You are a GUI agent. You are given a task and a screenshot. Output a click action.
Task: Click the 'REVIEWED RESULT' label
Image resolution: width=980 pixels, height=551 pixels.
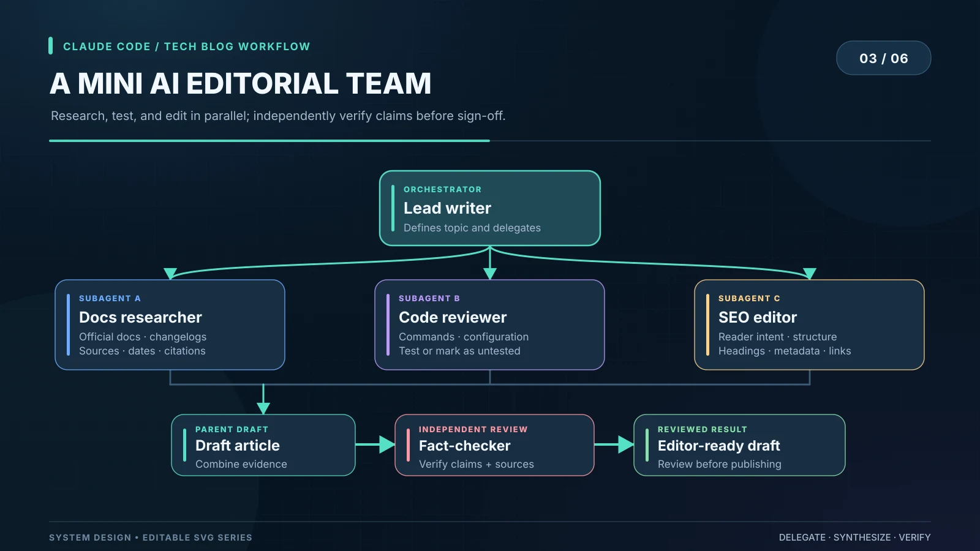703,429
